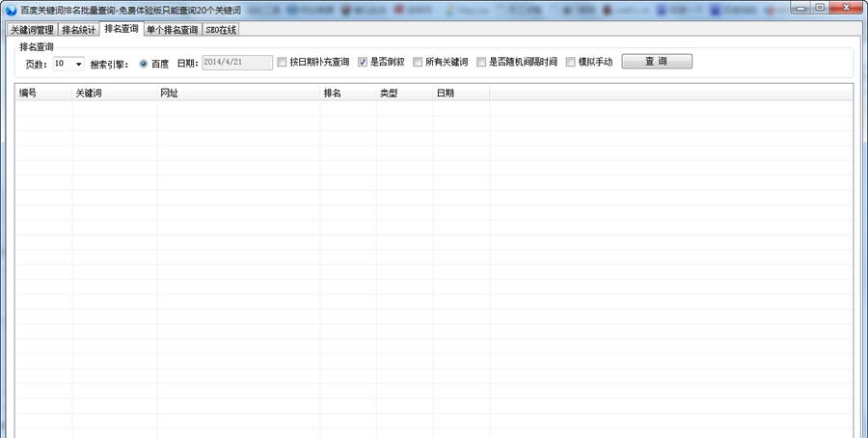Toggle the 模拟手动 checkbox

coord(571,62)
